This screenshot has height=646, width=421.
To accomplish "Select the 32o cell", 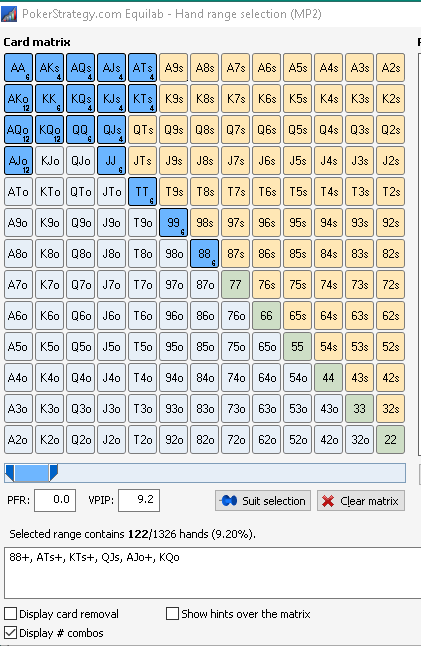I will pos(360,440).
